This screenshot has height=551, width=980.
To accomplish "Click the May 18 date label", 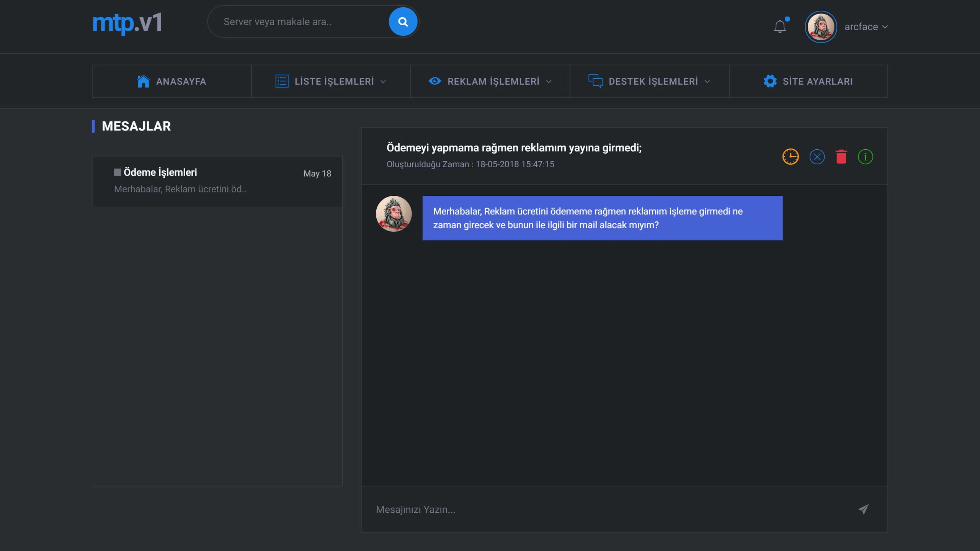I will tap(317, 173).
